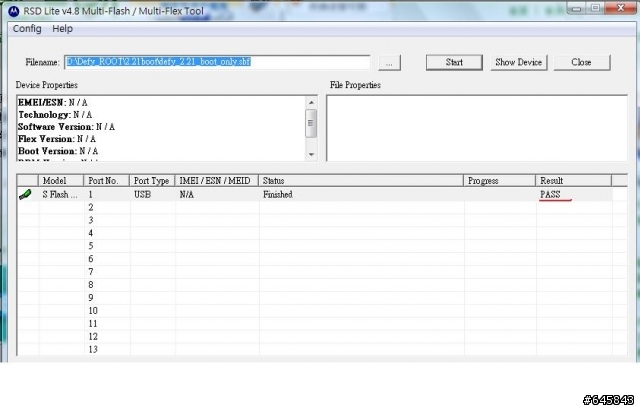Click the Progress column header

click(500, 180)
